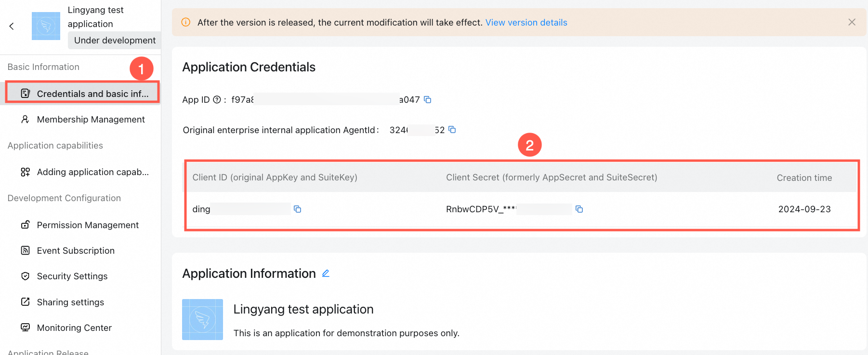Dismiss the version release notification banner

(x=852, y=22)
